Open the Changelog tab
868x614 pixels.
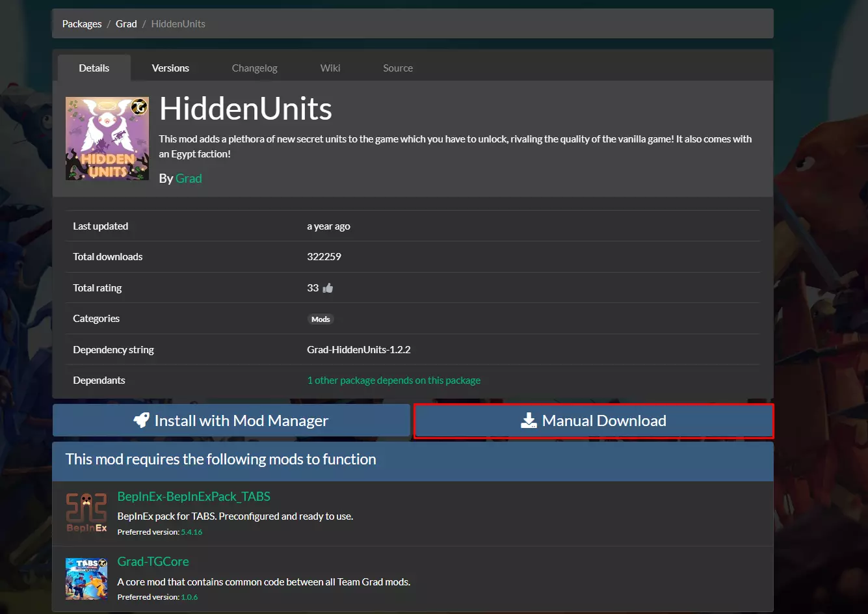[x=255, y=68]
